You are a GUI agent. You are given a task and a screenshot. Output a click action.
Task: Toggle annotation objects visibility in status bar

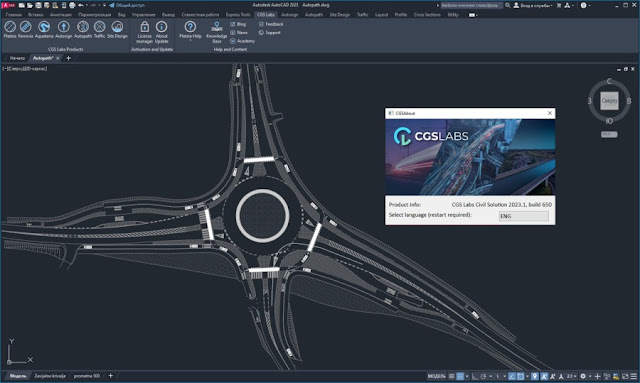click(544, 376)
